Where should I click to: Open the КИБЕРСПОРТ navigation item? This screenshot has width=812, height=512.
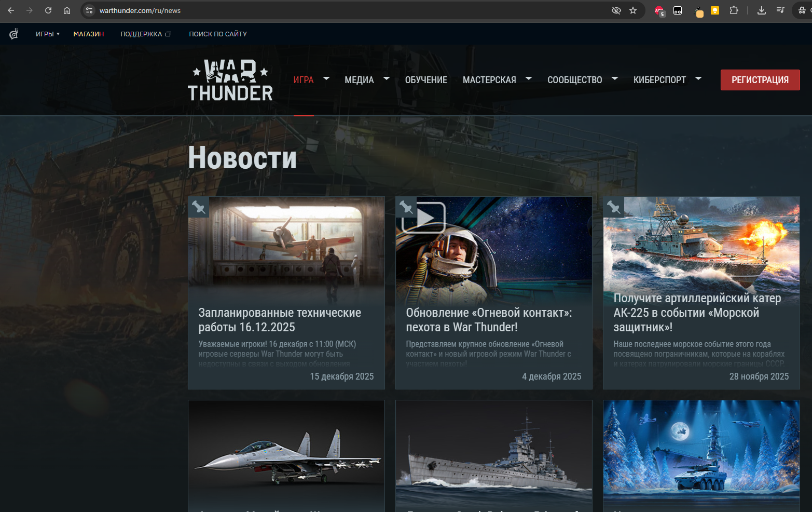[659, 80]
